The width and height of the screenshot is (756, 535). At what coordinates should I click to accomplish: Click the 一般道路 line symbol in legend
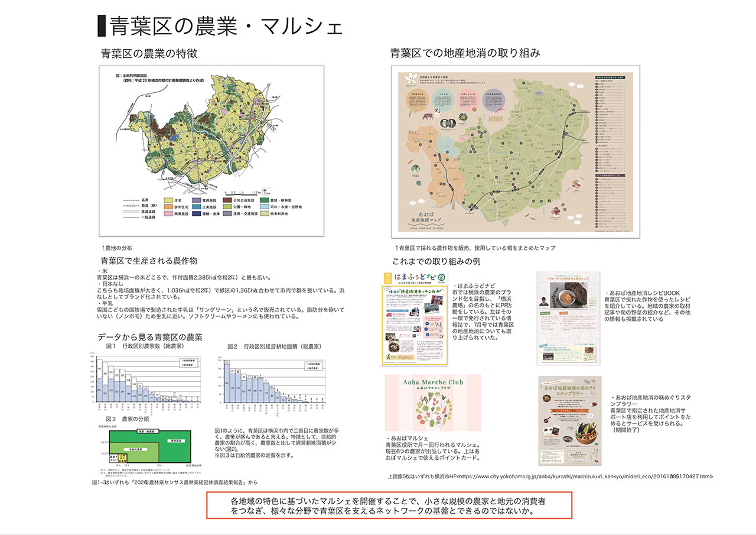point(131,218)
